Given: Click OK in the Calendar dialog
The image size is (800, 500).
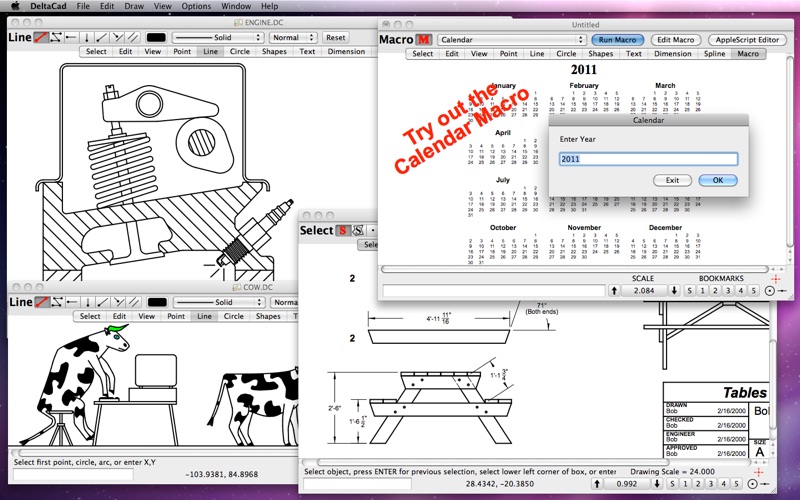Looking at the screenshot, I should pos(717,180).
